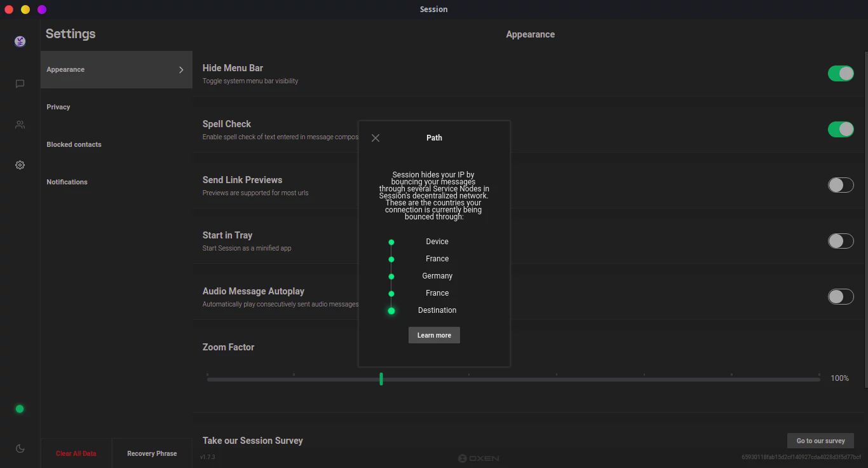Click the Destination label in path
Viewport: 868px width, 468px height.
[437, 310]
